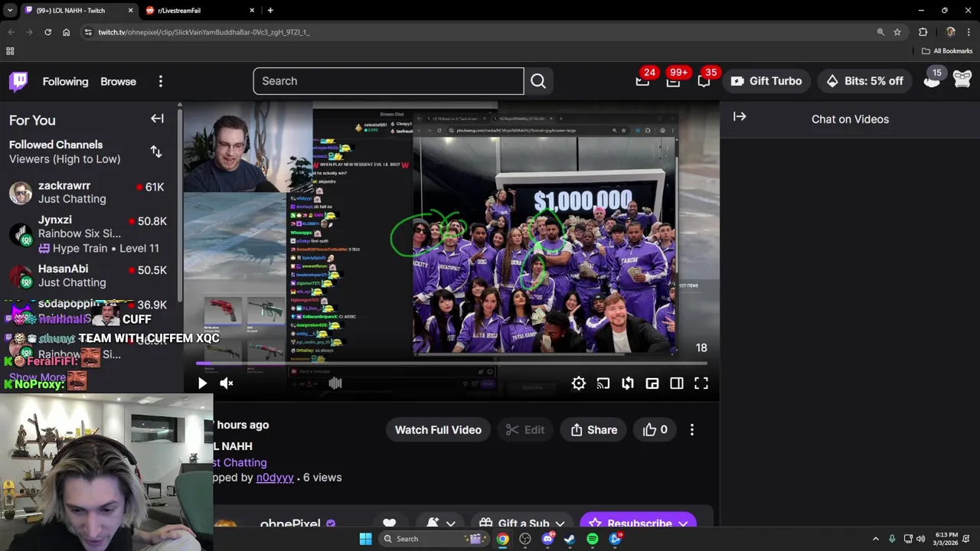This screenshot has width=980, height=551.
Task: Cast the clip to a device
Action: coord(603,383)
